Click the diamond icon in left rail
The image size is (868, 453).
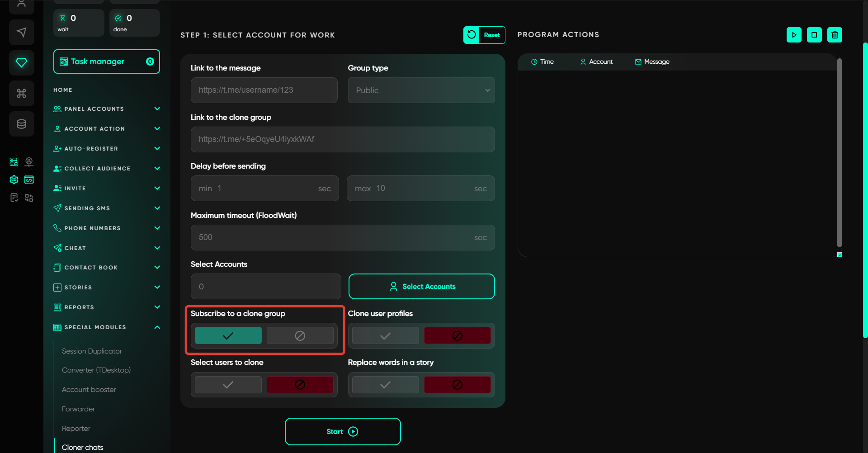tap(21, 63)
